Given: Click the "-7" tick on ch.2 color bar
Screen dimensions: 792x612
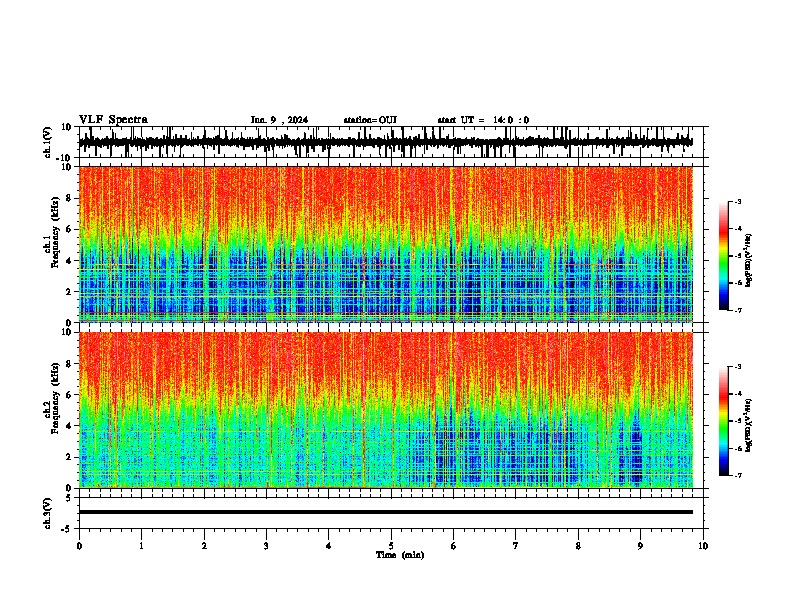Looking at the screenshot, I should [x=737, y=475].
